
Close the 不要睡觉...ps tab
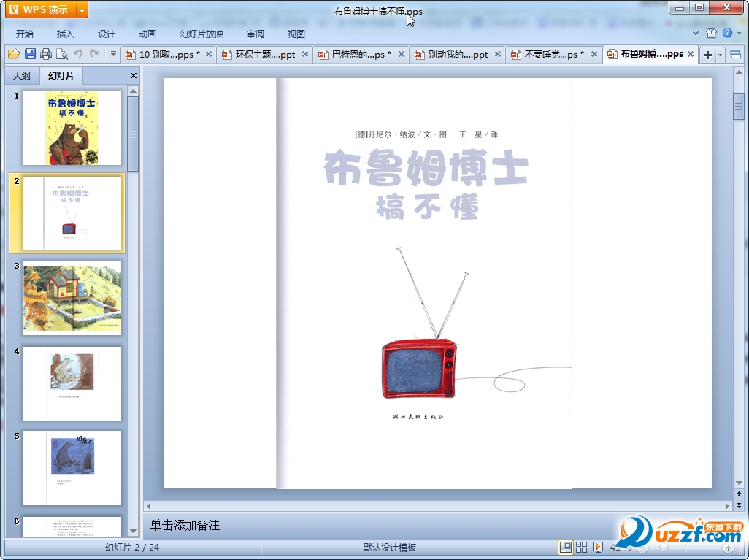click(594, 55)
